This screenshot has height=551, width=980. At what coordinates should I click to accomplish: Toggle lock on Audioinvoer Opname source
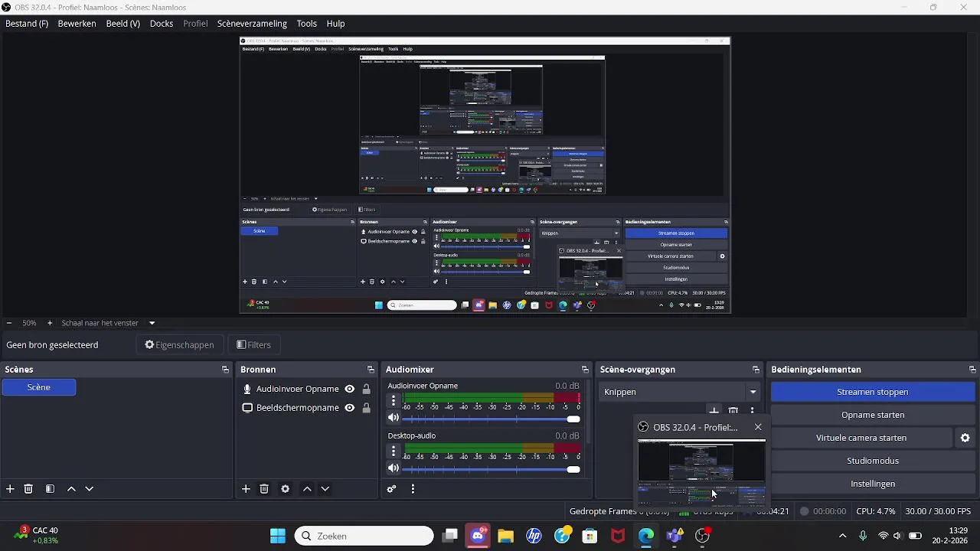[x=366, y=389]
